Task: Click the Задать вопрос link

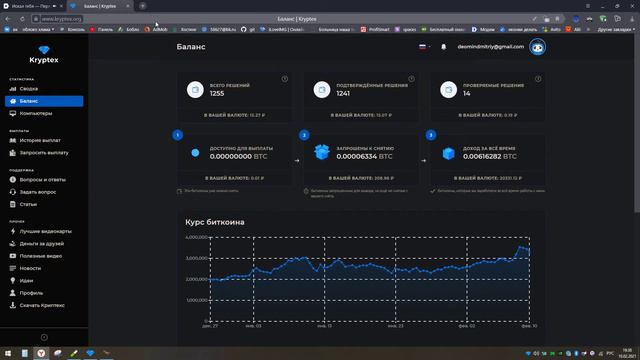Action: point(38,192)
